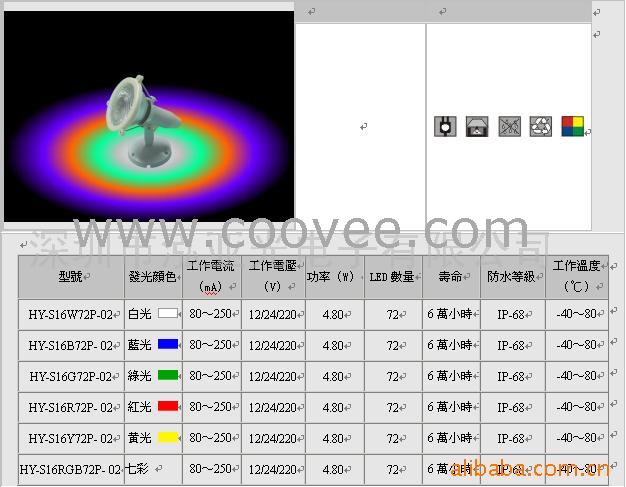Click the 白光 color label
This screenshot has width=626, height=487.
click(139, 314)
